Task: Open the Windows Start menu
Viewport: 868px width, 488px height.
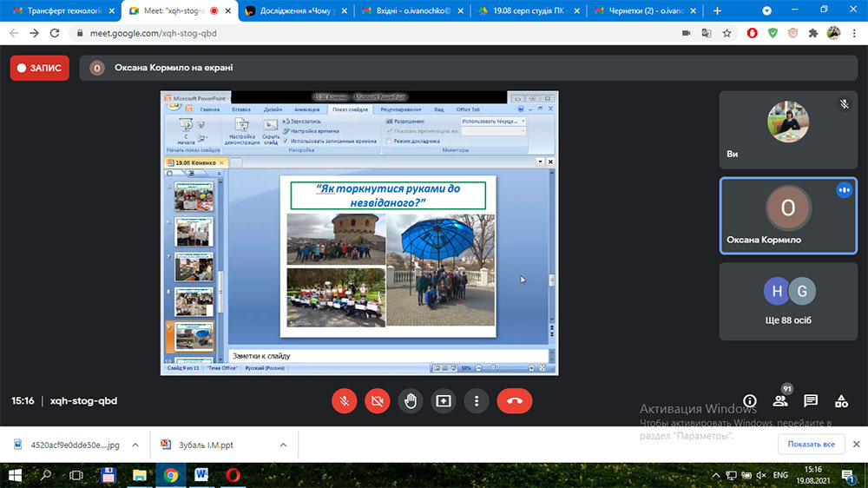Action: point(15,475)
